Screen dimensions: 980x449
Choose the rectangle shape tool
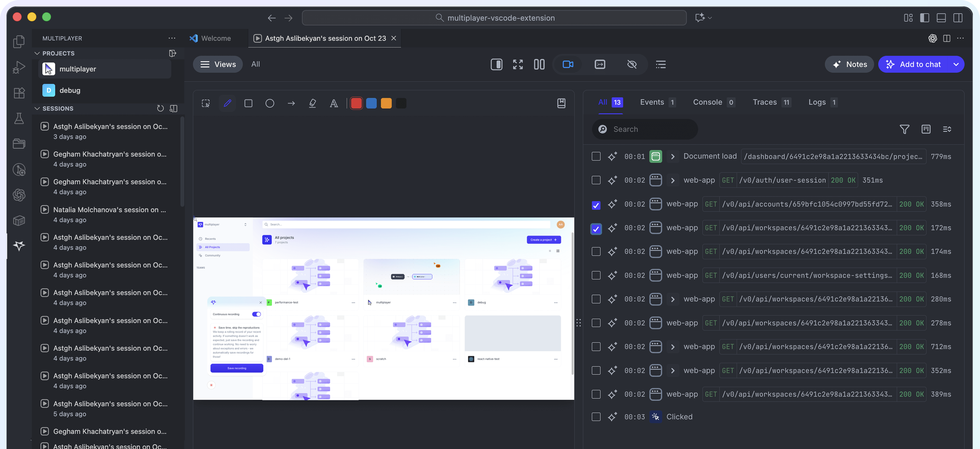(248, 103)
